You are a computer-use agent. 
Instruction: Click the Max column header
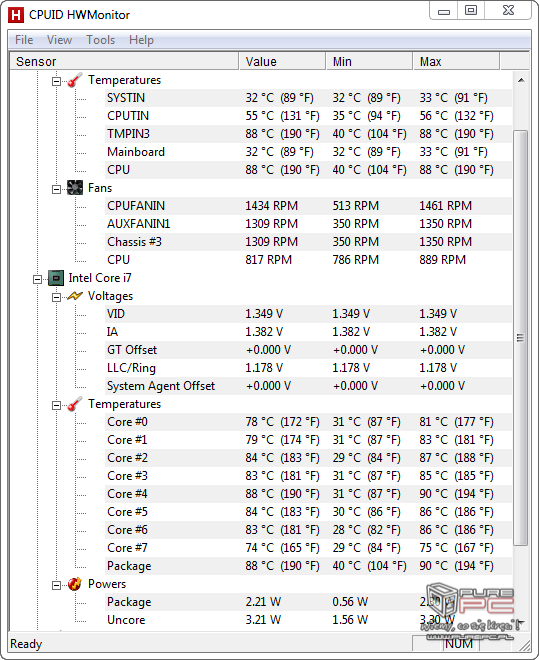tap(456, 61)
